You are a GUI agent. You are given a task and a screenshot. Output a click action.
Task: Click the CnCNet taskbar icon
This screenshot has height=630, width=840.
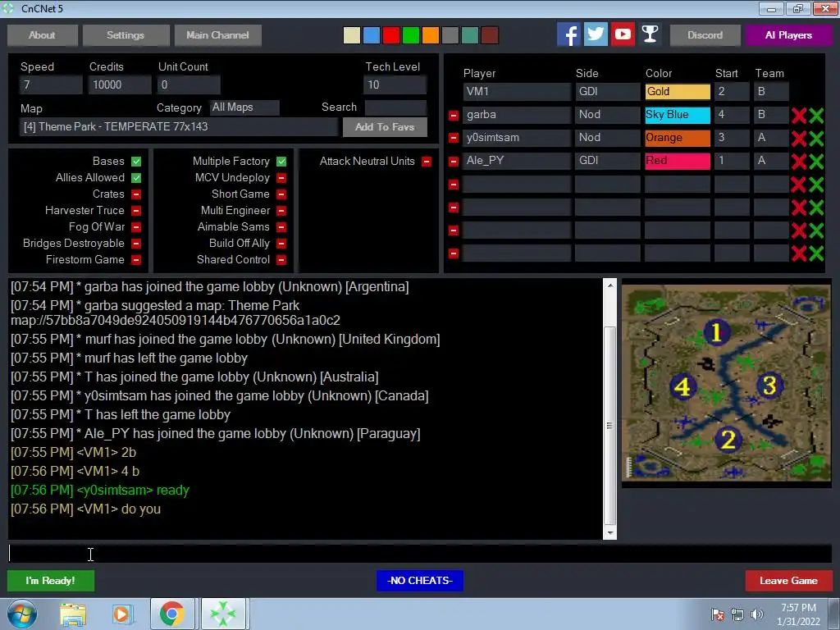[x=223, y=614]
